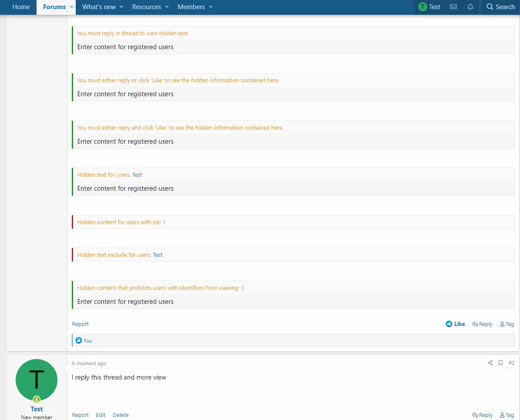
Task: Open the alerts bell icon
Action: coord(470,7)
